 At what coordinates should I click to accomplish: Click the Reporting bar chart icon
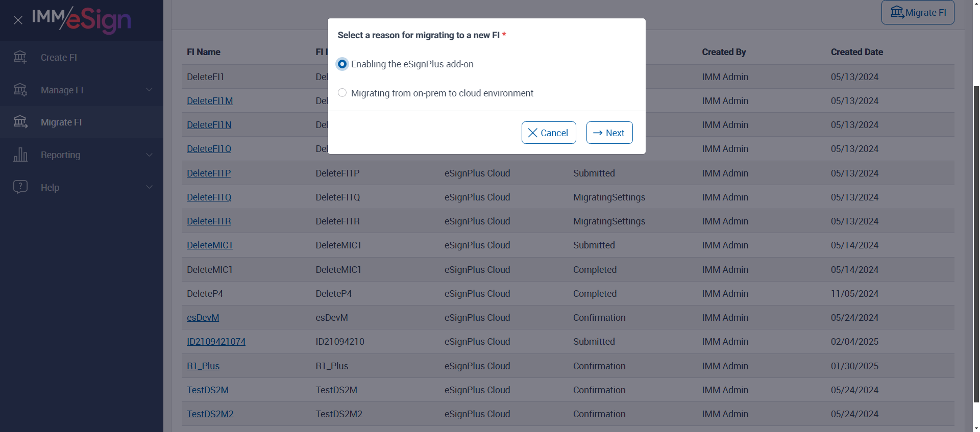[20, 155]
